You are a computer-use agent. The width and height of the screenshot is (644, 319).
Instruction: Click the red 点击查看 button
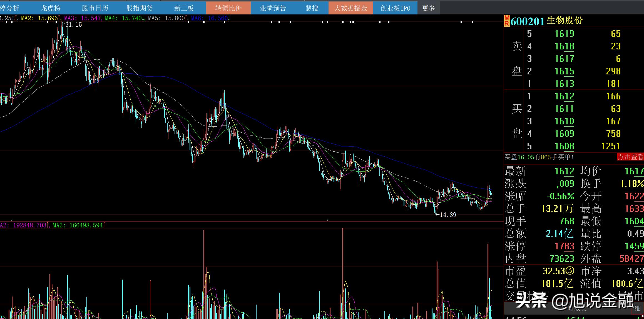[x=630, y=157]
